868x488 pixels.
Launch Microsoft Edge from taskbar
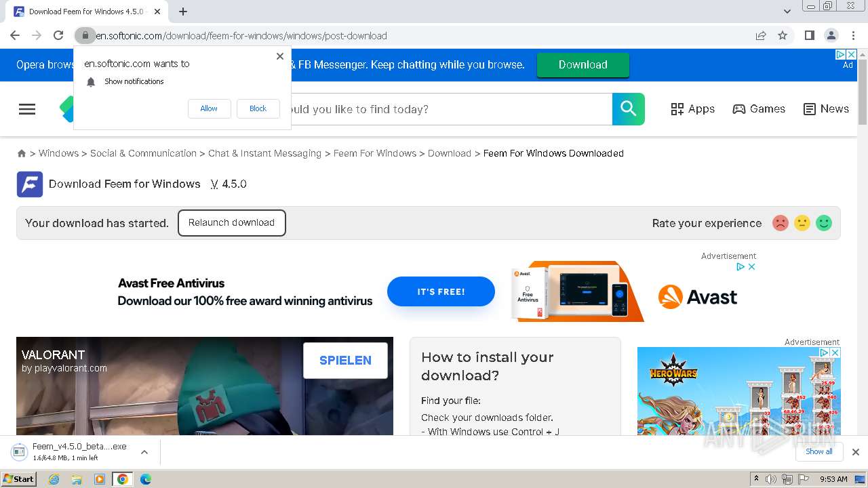(x=145, y=479)
